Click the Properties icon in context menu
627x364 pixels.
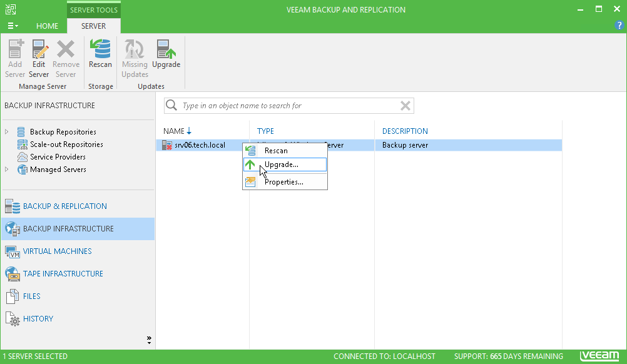[x=250, y=182]
